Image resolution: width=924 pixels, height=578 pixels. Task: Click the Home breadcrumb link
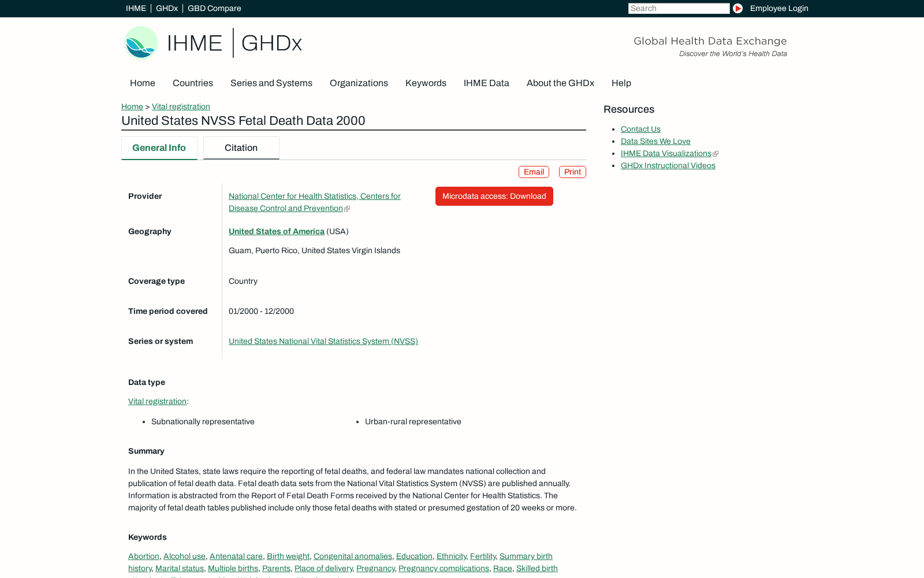pyautogui.click(x=132, y=106)
